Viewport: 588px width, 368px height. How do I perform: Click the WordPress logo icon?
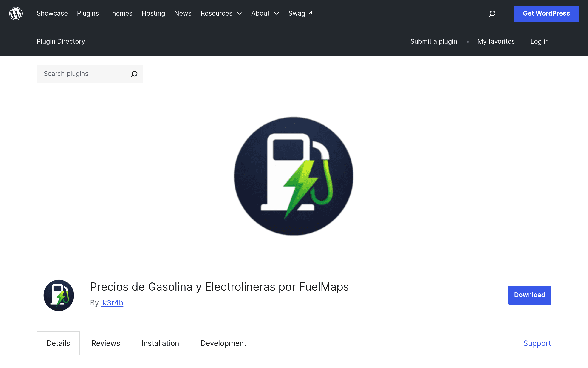16,14
